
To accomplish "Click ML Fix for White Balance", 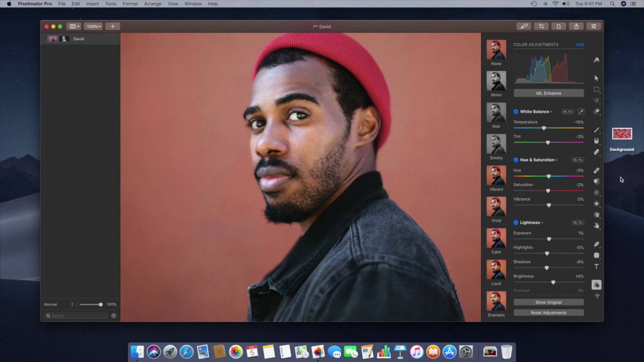I will 568,112.
